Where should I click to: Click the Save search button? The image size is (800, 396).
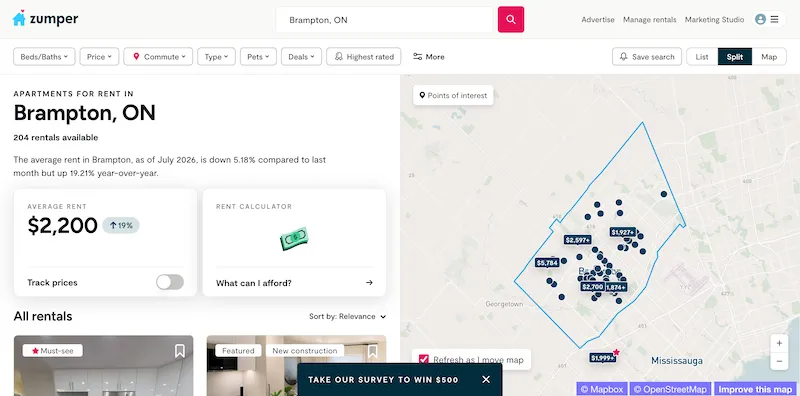click(647, 57)
